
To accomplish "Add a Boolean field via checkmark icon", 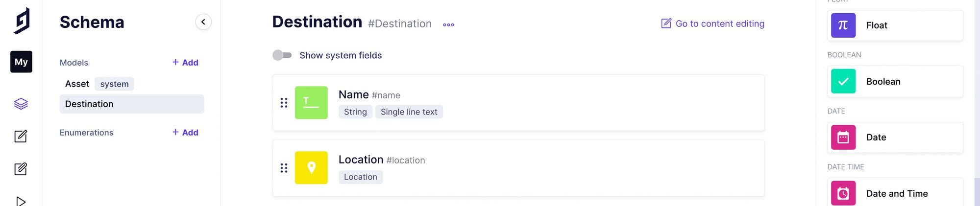I will [x=843, y=81].
